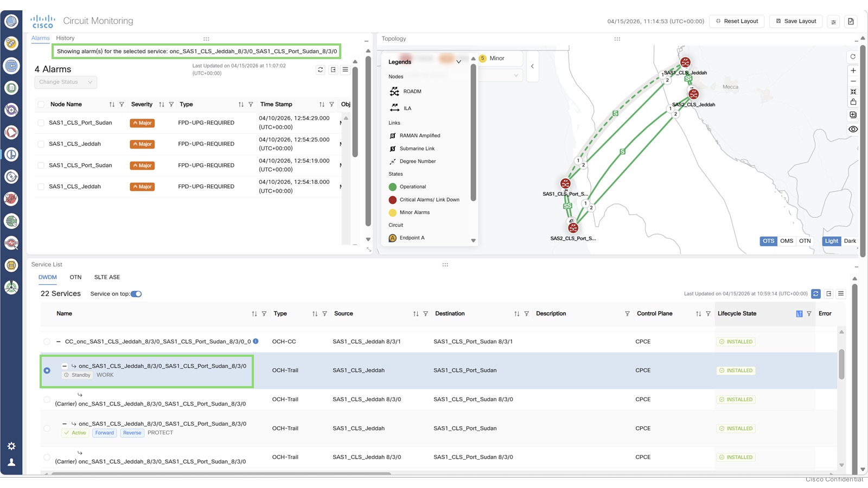868x488 pixels.
Task: Collapse the Legends dropdown
Action: [x=459, y=61]
